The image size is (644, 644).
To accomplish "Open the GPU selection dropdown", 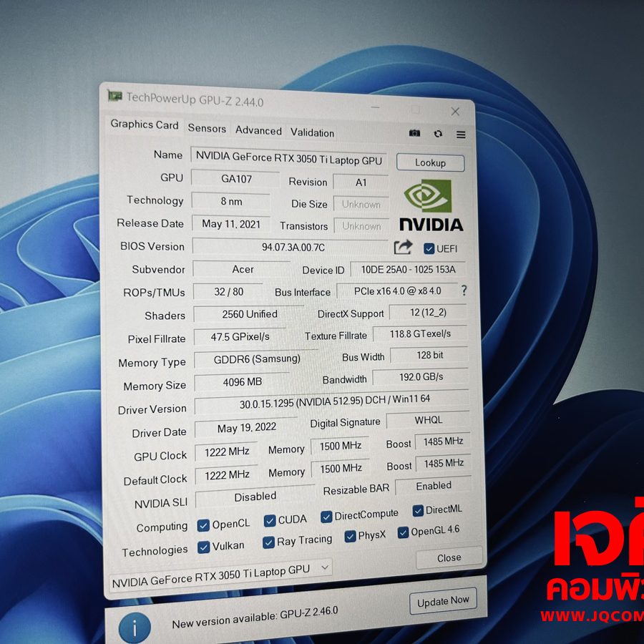I will coord(221,575).
